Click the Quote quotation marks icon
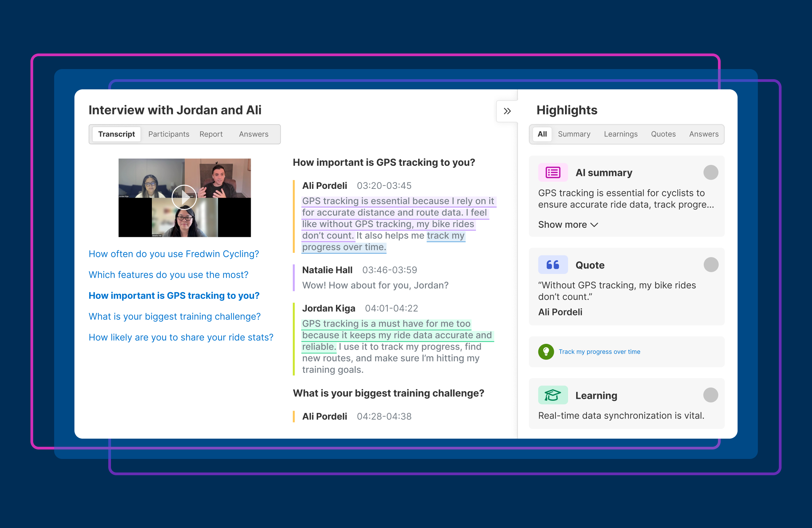The height and width of the screenshot is (528, 812). coord(553,265)
